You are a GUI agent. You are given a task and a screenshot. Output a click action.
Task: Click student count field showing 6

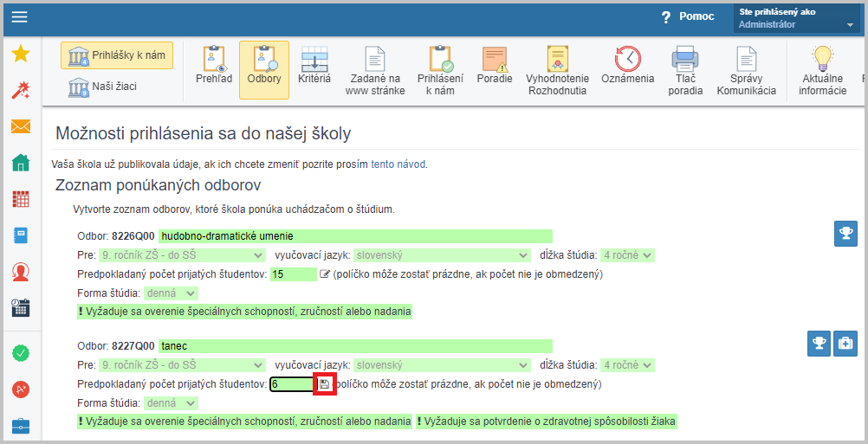pyautogui.click(x=292, y=383)
